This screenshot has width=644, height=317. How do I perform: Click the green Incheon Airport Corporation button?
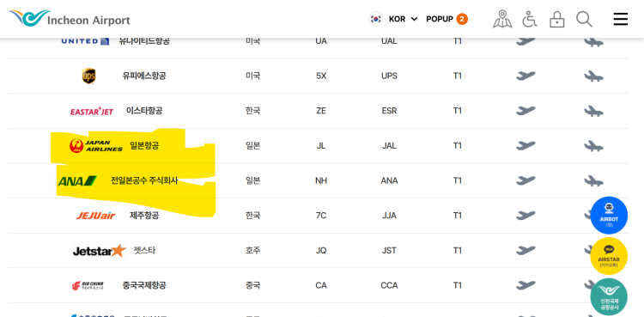(609, 297)
